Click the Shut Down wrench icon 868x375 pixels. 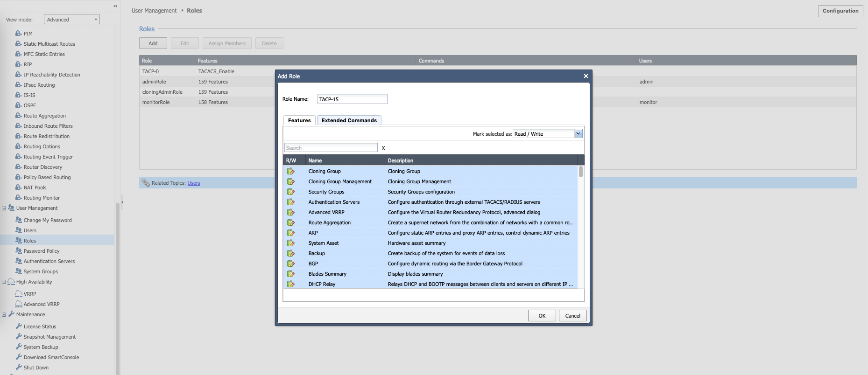click(x=19, y=367)
